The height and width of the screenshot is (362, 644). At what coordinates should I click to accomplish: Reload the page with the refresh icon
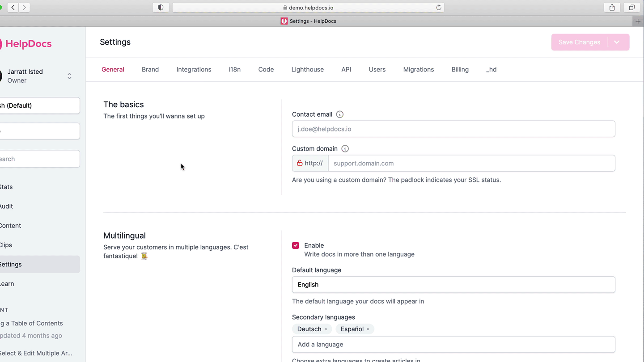439,7
